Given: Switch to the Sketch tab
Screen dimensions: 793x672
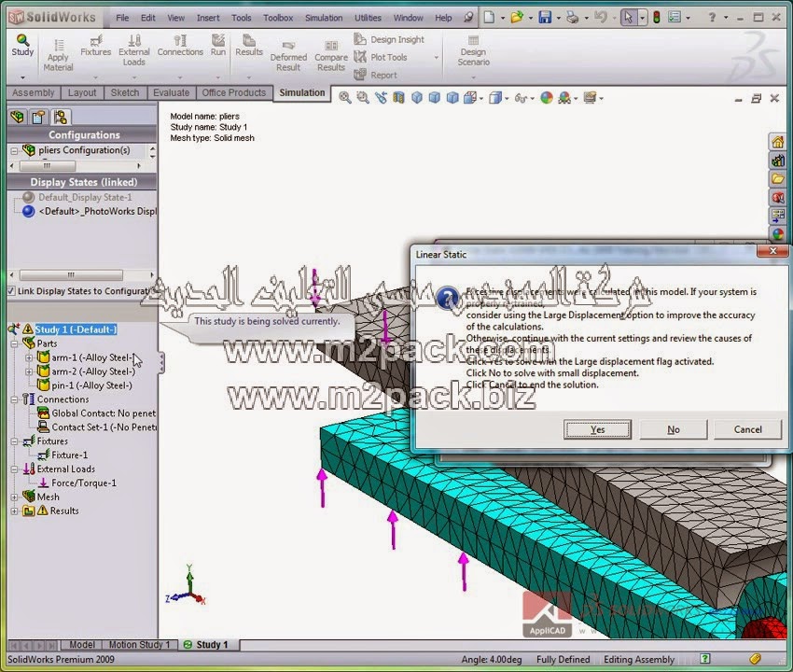Looking at the screenshot, I should point(125,92).
